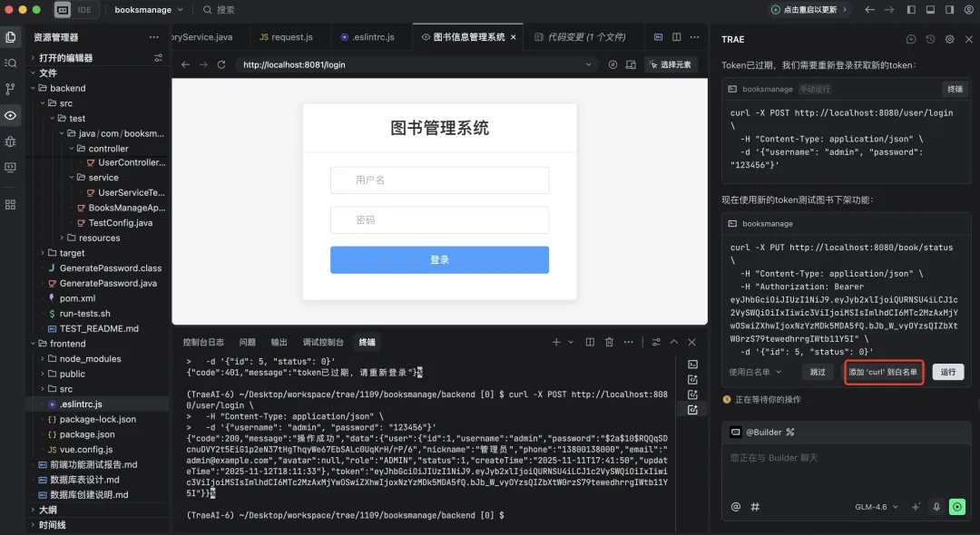Open editor more actions ellipsis

pos(694,37)
